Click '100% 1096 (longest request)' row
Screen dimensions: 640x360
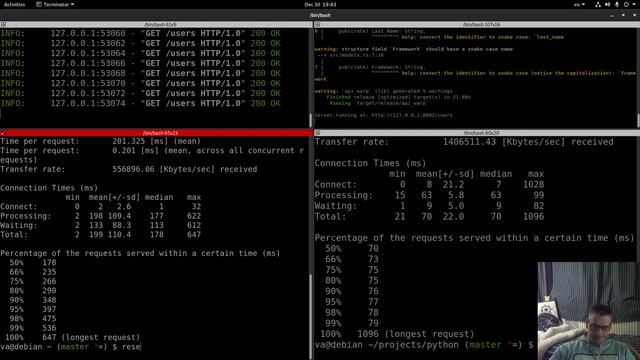(397, 334)
